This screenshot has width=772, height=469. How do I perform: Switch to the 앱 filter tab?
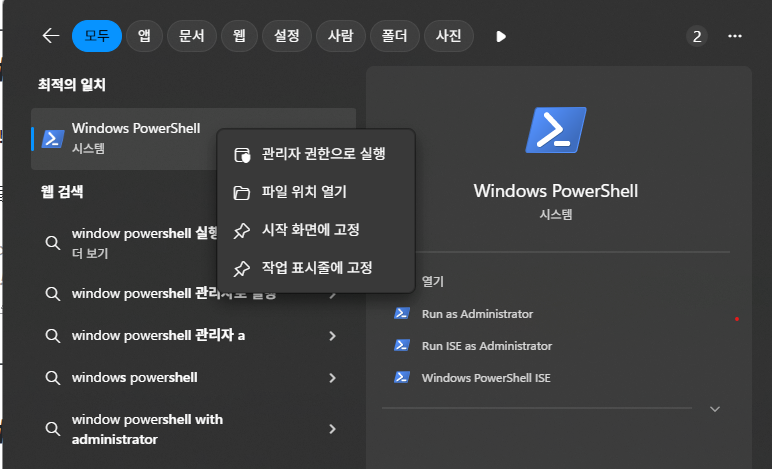tap(144, 36)
